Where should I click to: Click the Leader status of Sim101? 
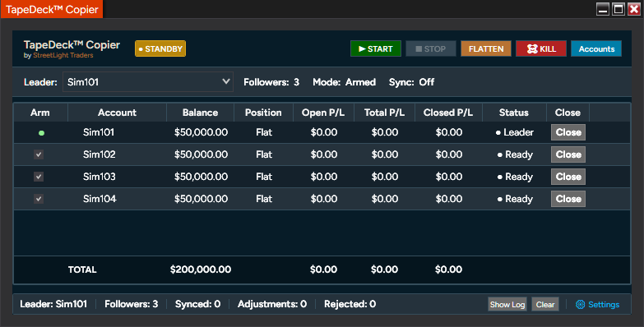click(x=515, y=132)
